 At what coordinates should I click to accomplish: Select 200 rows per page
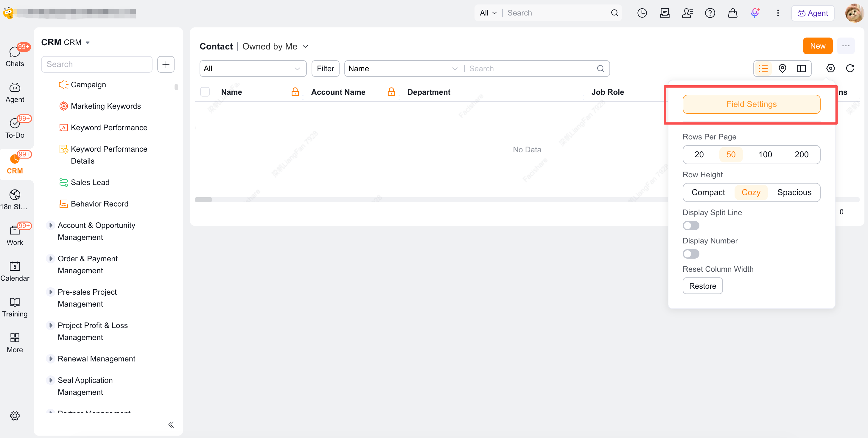(801, 154)
